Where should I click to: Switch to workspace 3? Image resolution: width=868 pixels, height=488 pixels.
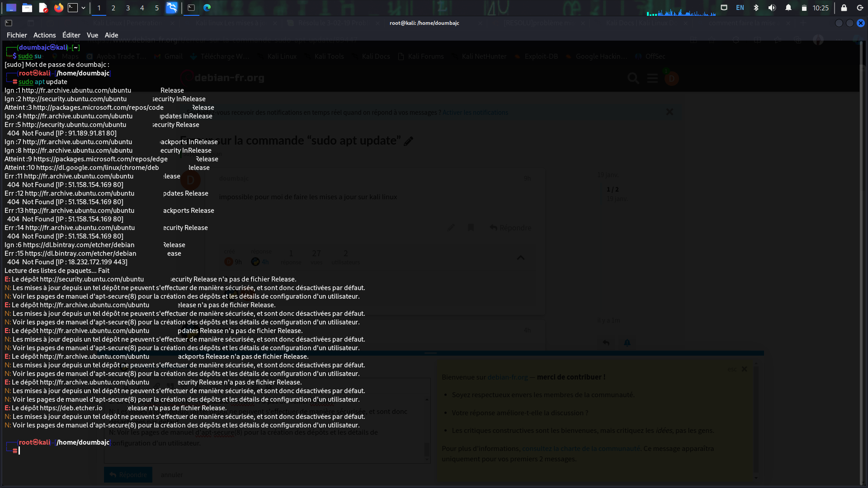click(128, 8)
